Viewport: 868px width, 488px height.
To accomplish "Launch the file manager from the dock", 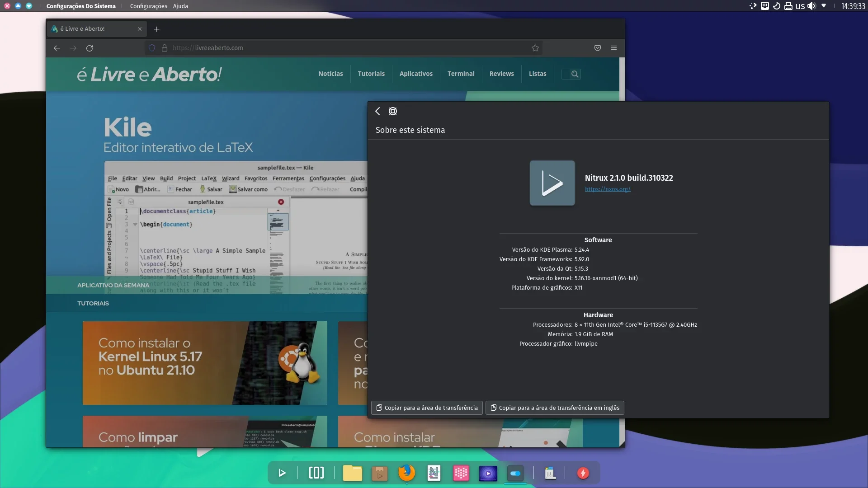I will click(x=353, y=473).
